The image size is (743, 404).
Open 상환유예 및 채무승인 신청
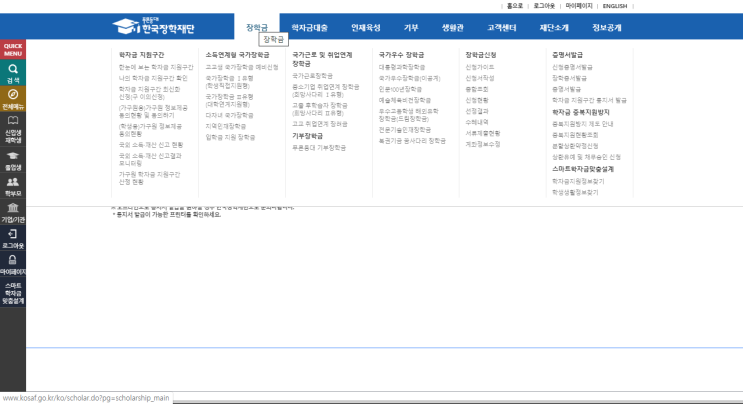coord(586,157)
